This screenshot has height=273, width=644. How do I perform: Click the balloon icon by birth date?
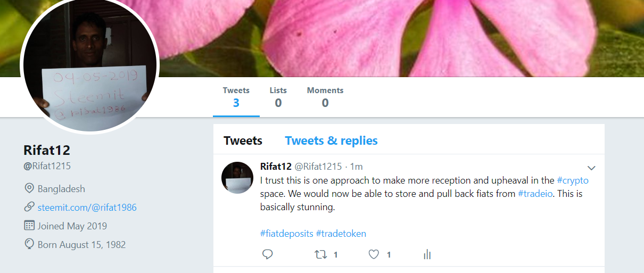click(x=29, y=244)
